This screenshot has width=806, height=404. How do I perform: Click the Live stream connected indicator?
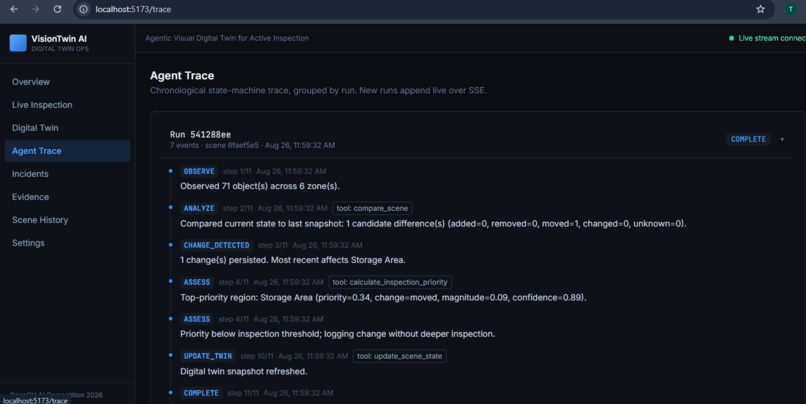767,38
